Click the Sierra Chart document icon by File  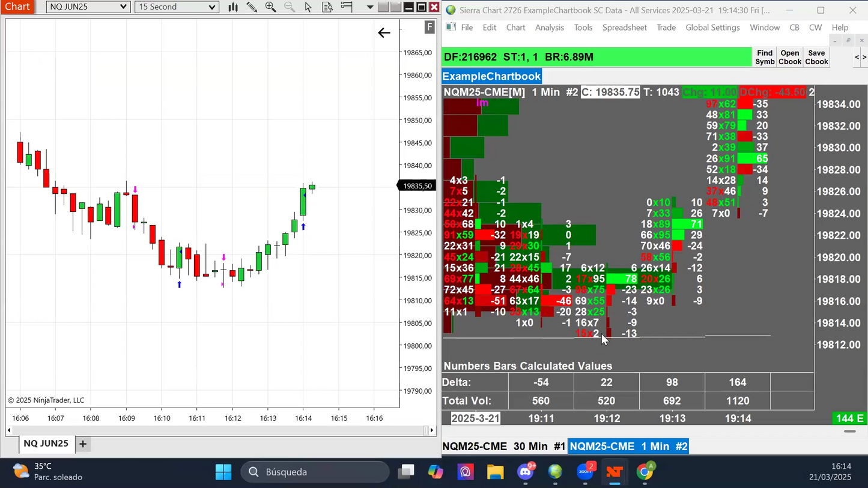click(451, 28)
